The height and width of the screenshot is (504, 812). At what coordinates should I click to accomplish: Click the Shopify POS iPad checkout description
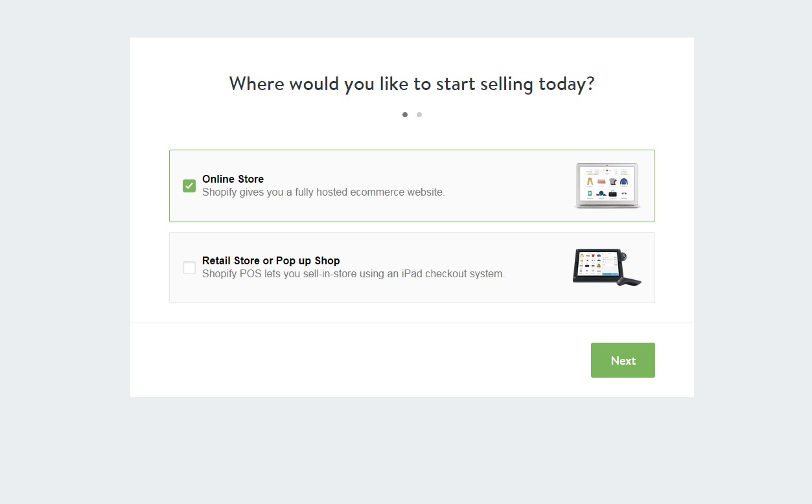353,273
